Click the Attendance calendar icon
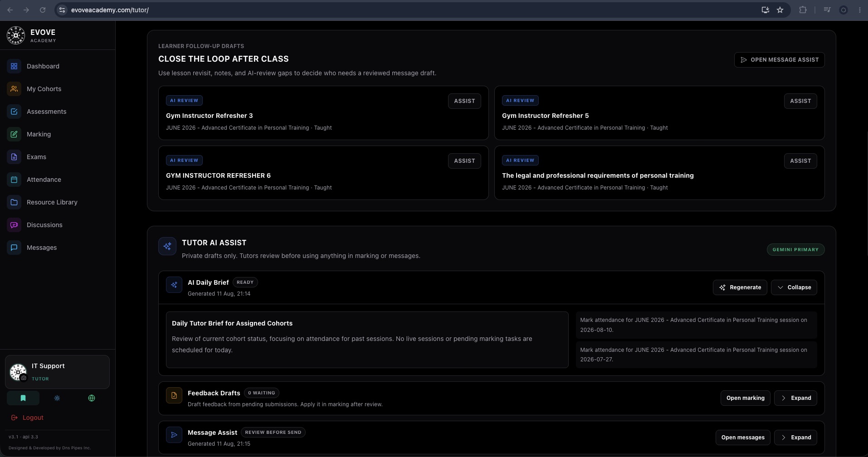The height and width of the screenshot is (457, 868). click(x=14, y=180)
